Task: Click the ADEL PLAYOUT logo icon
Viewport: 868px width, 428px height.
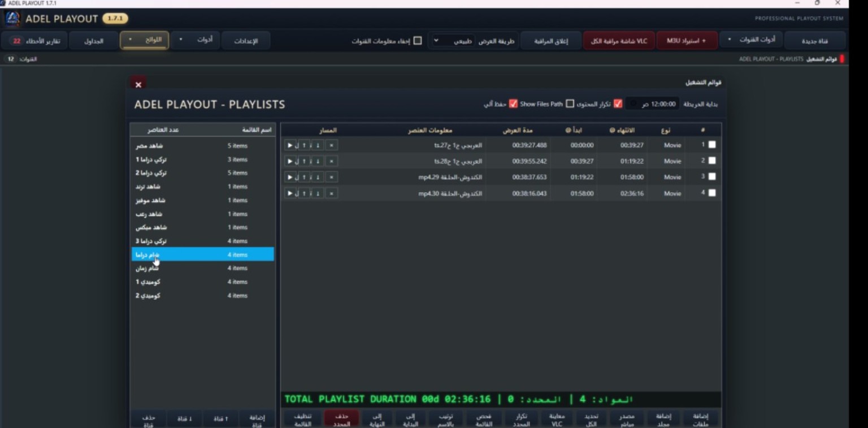Action: (12, 19)
